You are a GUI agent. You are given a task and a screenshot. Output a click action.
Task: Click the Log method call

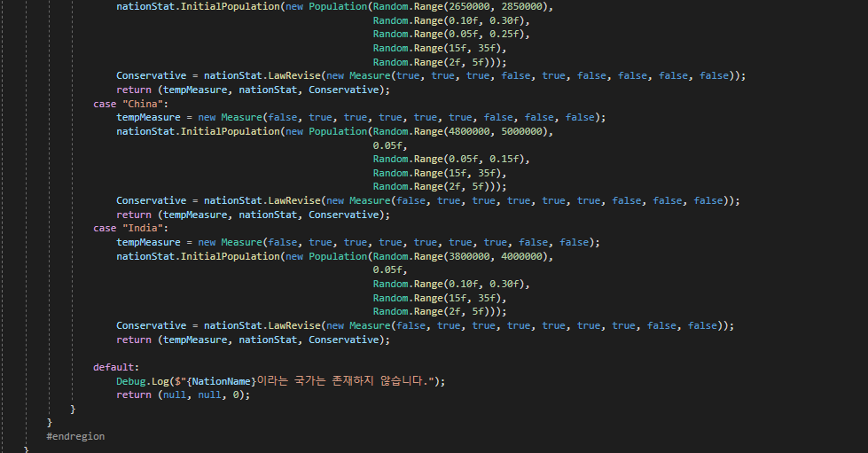click(x=160, y=381)
